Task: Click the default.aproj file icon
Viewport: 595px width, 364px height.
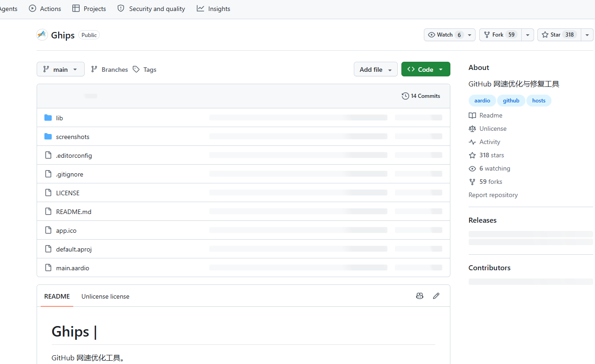Action: [48, 249]
